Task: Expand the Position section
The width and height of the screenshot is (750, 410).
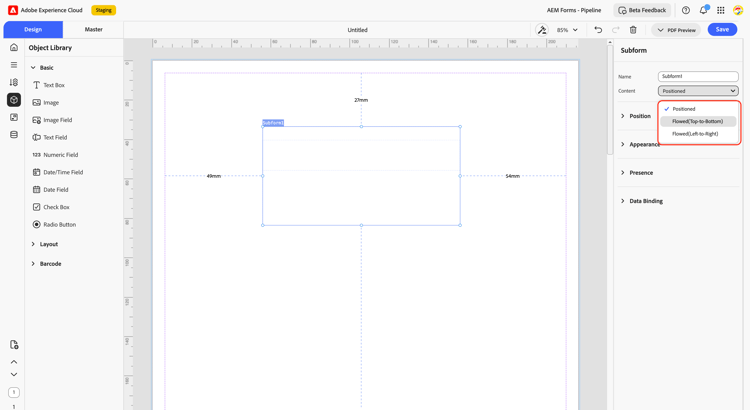Action: coord(636,116)
